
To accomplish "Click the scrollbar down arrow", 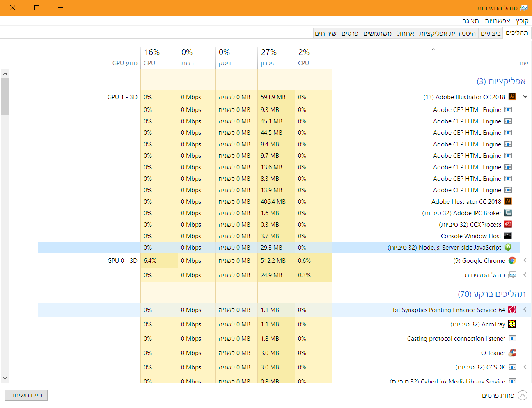I will click(5, 378).
